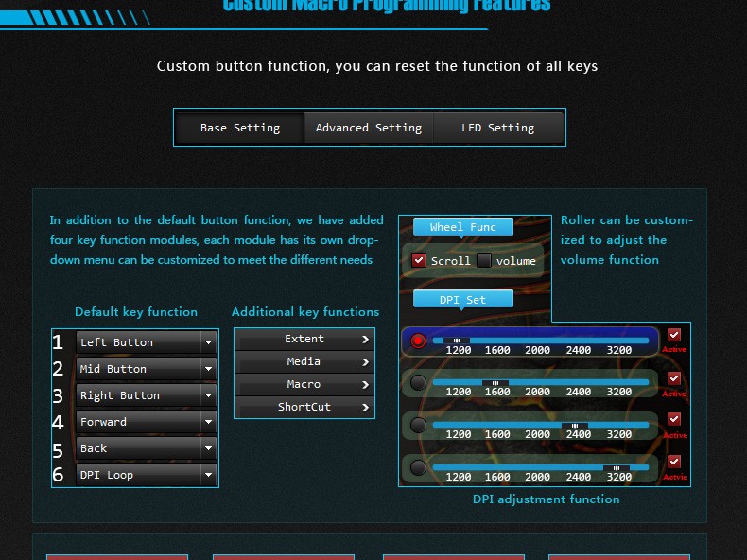Click the DPI Set header label
Screen dimensions: 747x560
[463, 299]
